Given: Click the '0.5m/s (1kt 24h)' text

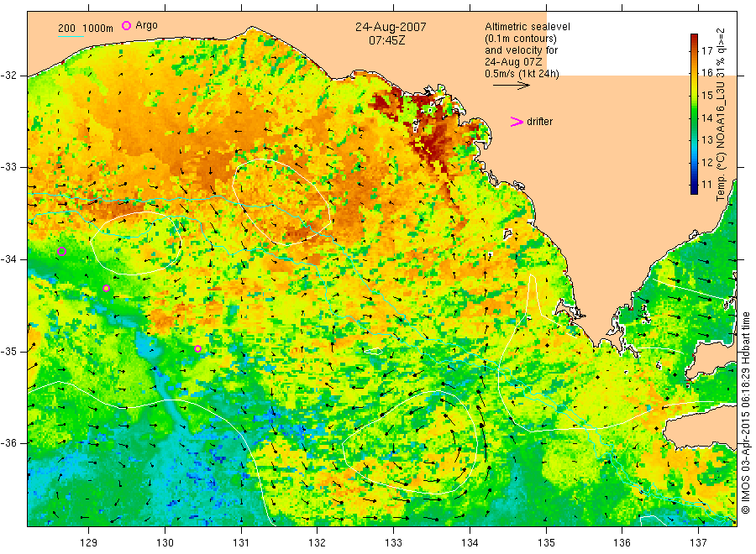Looking at the screenshot, I should click(x=522, y=74).
